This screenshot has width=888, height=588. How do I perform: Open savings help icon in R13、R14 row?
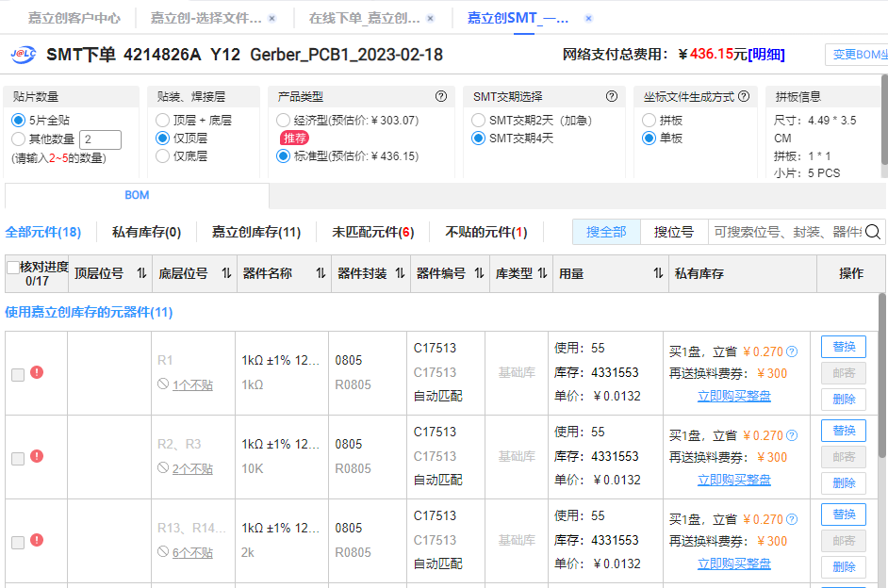(792, 519)
